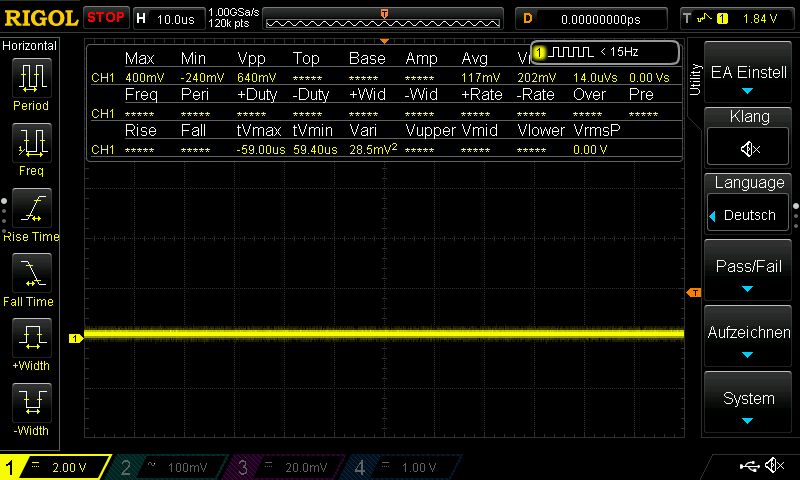Click the 14.0uVs area value
Image resolution: width=800 pixels, height=480 pixels.
(x=595, y=78)
